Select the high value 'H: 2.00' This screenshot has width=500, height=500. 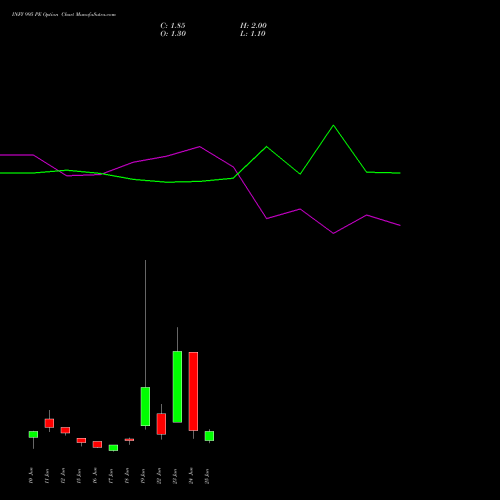coord(253,26)
